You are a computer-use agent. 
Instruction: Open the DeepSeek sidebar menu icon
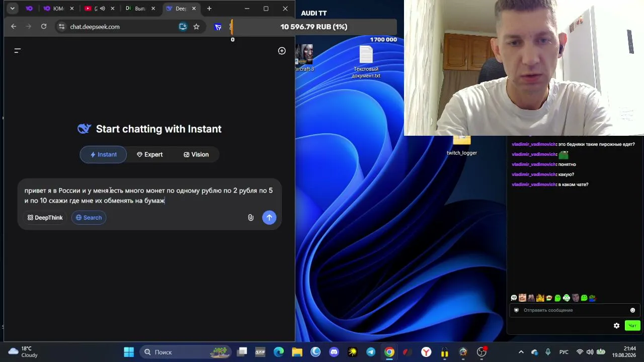pos(17,51)
